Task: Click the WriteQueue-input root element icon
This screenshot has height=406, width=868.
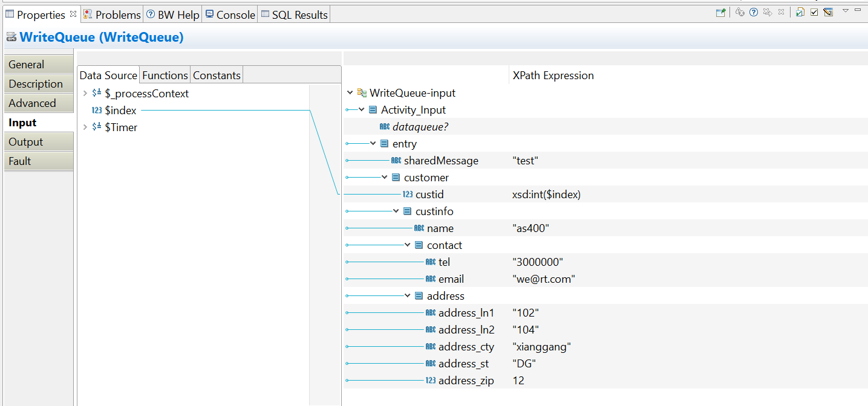Action: coord(362,93)
